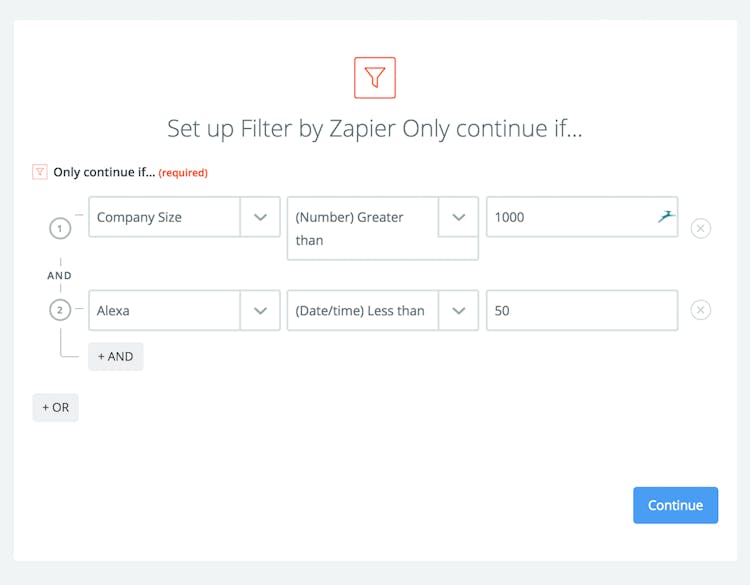750x585 pixels.
Task: Click the small filter icon beside Only continue if
Action: [40, 172]
